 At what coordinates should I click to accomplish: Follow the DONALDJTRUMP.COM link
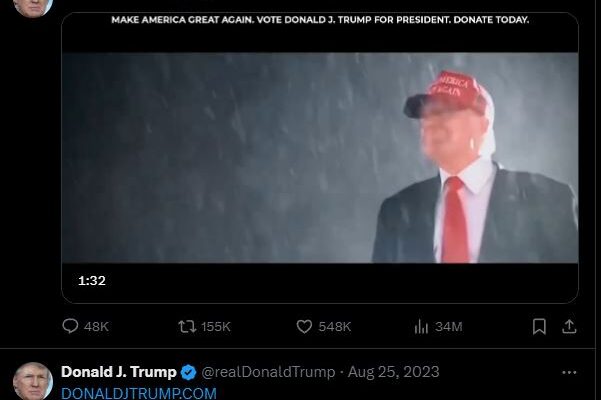139,393
